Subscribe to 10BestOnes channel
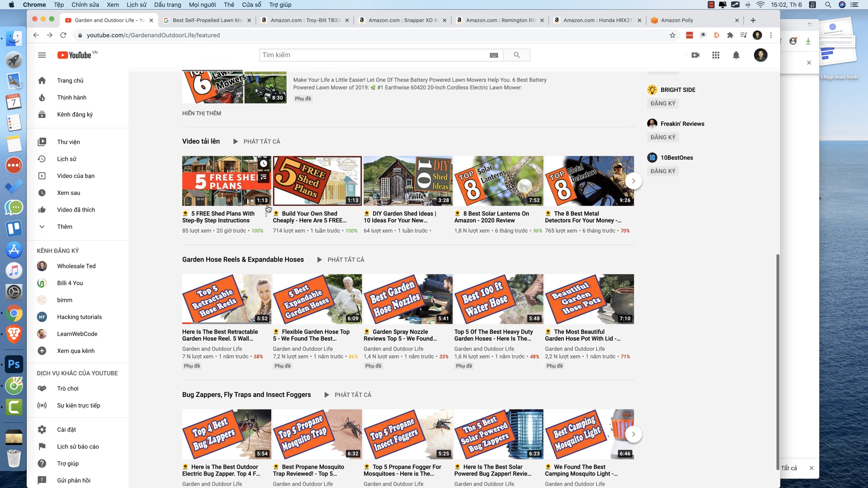 click(x=663, y=171)
